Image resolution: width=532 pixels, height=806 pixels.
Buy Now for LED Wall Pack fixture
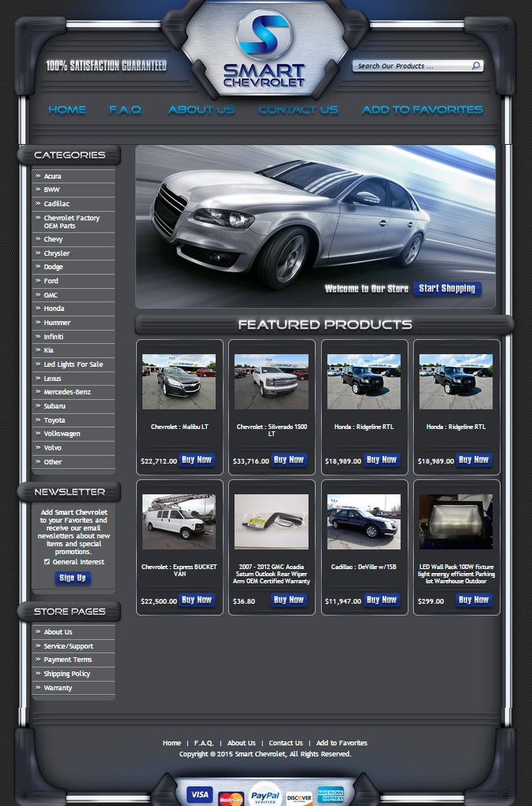click(x=474, y=599)
